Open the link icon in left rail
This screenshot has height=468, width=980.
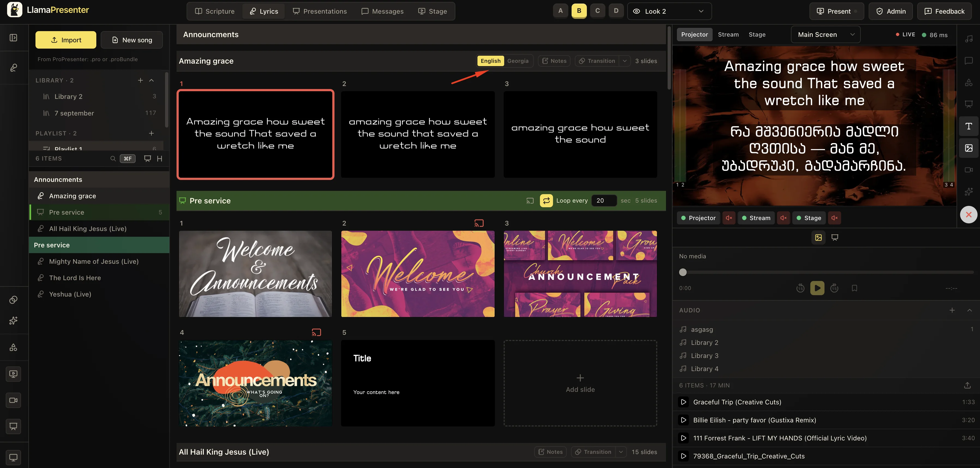point(13,300)
